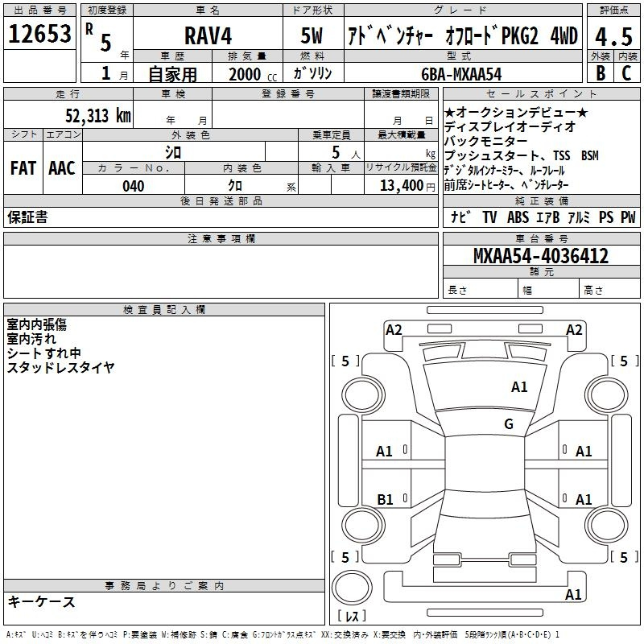The width and height of the screenshot is (644, 644).
Task: Click the air conditioner code AAC
Action: 62,168
